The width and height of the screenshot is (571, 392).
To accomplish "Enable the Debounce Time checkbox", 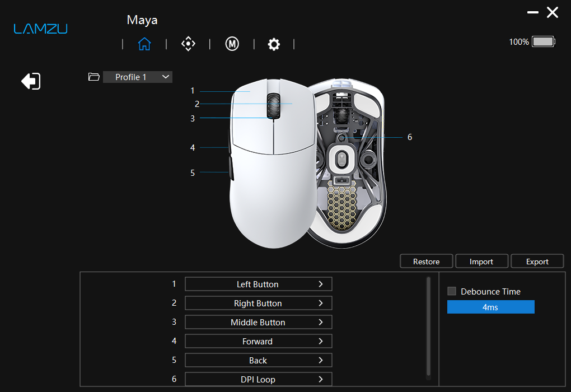I will (x=452, y=291).
